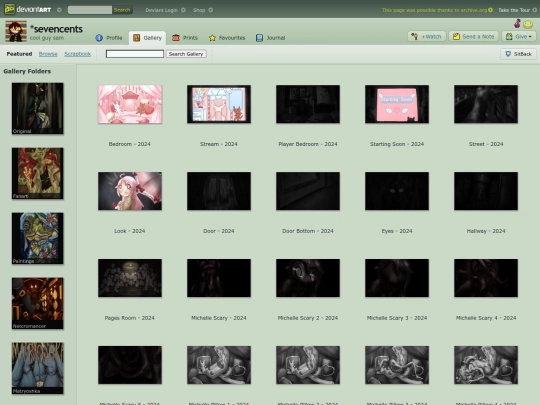The height and width of the screenshot is (405, 540).
Task: Click the Michelle Scary 2 - 2024 title
Action: click(308, 318)
